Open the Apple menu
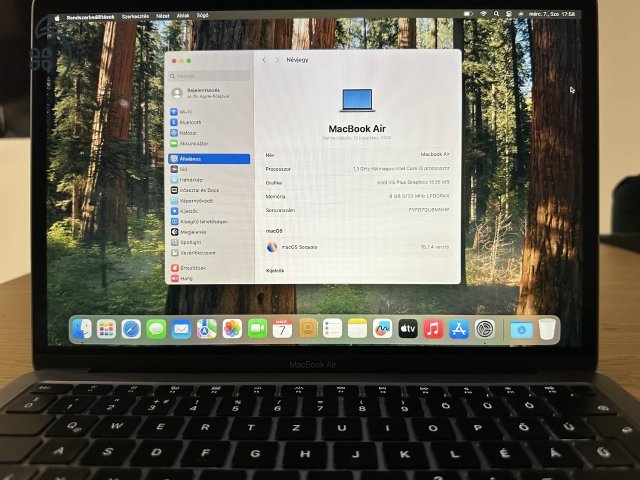 57,18
